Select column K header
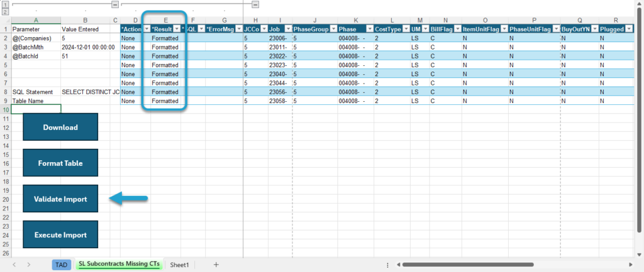The width and height of the screenshot is (644, 272). 356,20
